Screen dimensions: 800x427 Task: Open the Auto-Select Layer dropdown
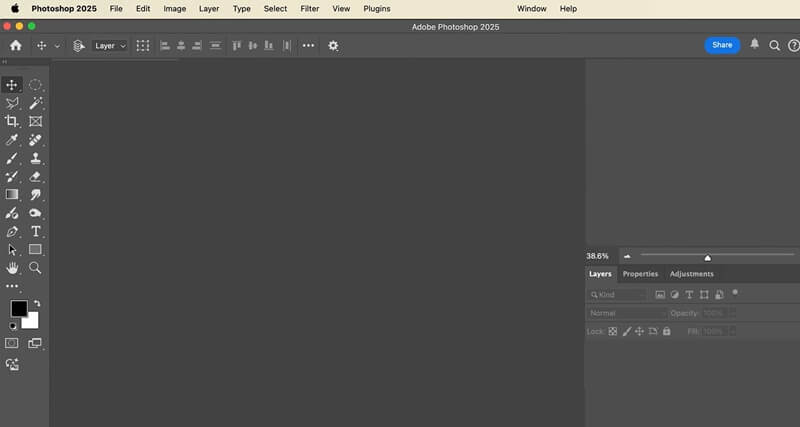[x=110, y=45]
